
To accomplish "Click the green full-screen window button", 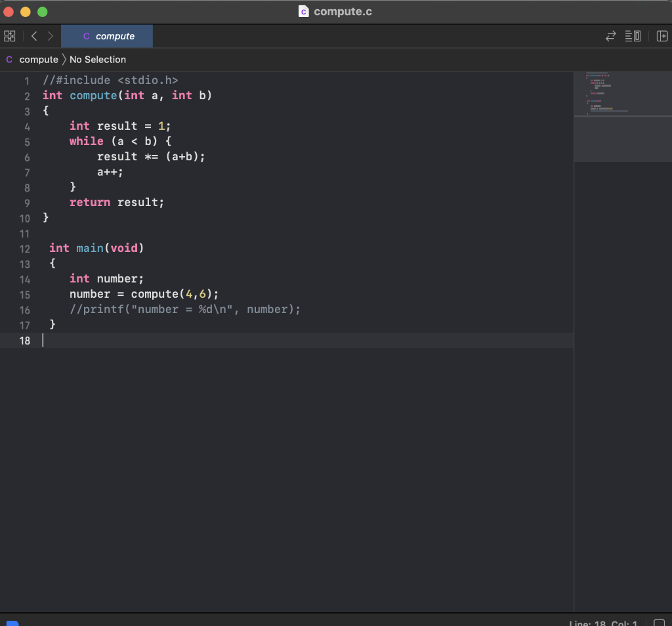I will pyautogui.click(x=43, y=12).
